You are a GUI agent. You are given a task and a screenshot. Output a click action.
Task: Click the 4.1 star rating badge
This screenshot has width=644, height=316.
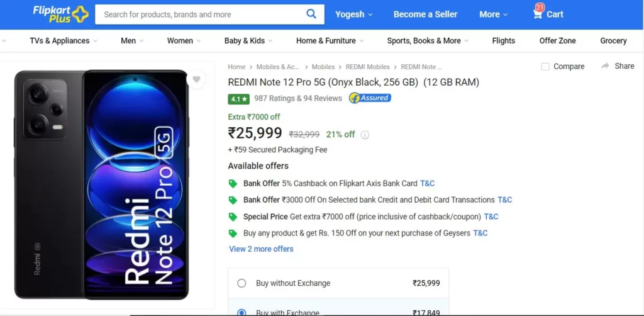point(238,99)
